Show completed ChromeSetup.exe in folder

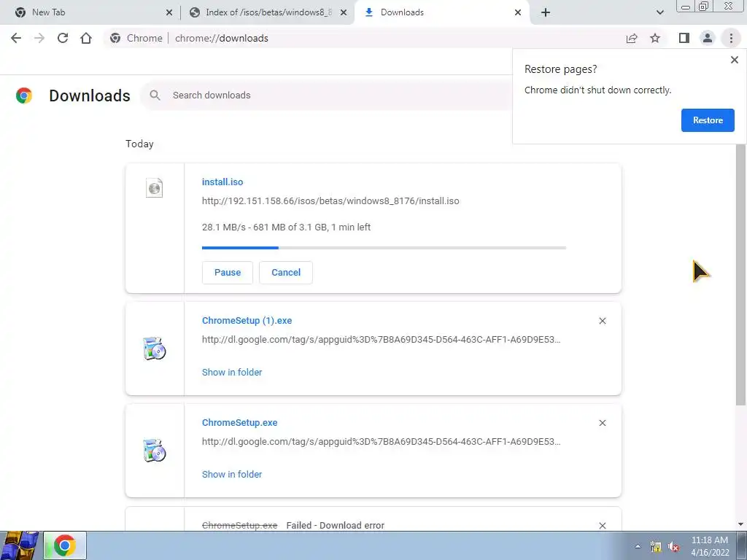point(232,474)
